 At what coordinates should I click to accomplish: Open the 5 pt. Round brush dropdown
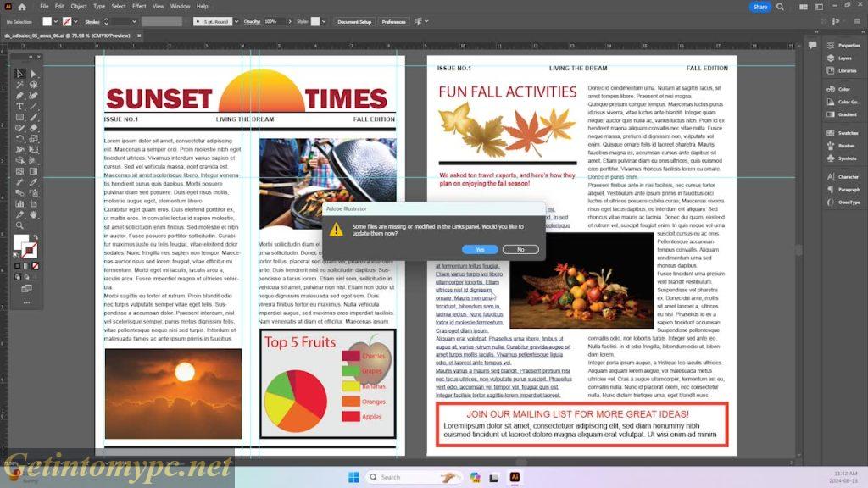236,21
